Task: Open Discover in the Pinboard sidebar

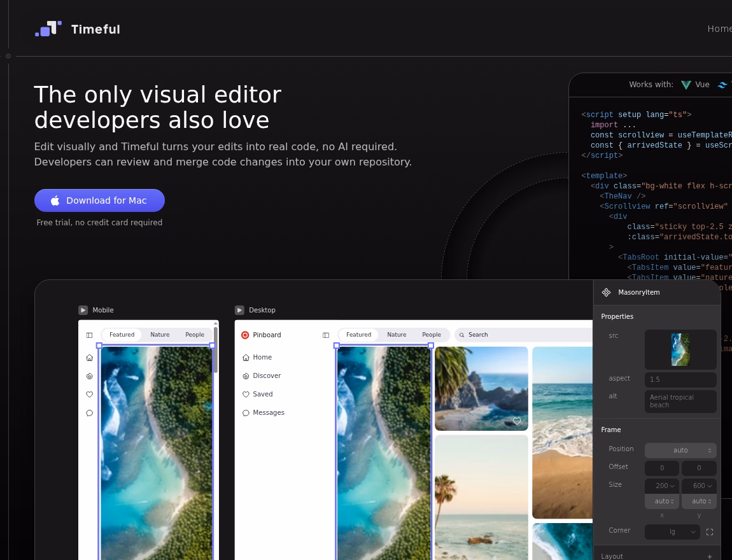Action: coord(262,376)
